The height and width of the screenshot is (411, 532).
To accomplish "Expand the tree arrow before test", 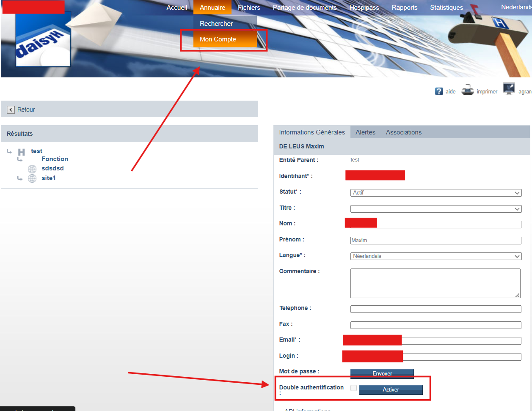I will pos(9,151).
